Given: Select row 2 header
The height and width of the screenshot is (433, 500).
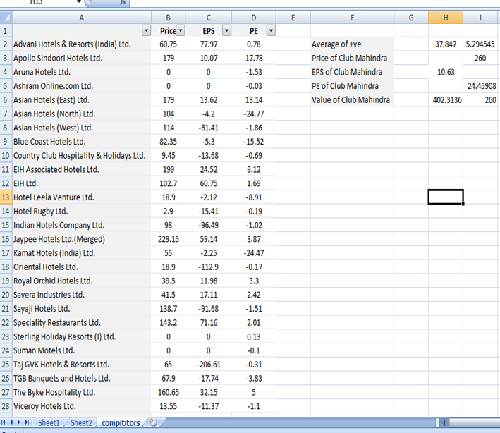Looking at the screenshot, I should pyautogui.click(x=6, y=44).
